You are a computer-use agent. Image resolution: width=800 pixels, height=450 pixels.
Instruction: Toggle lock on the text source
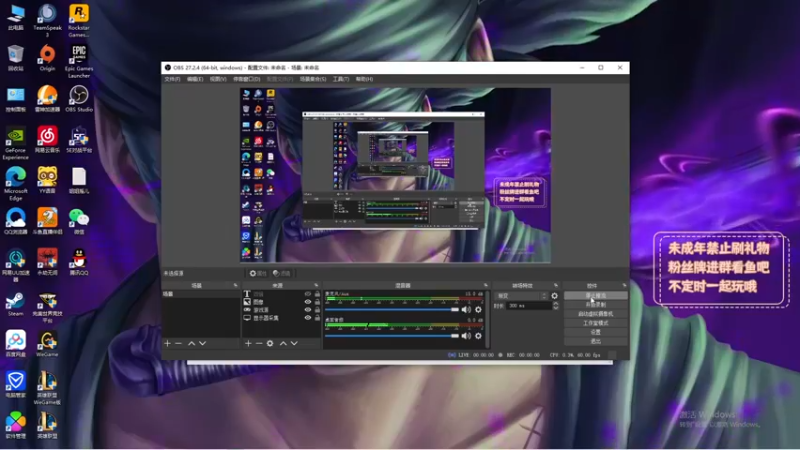coord(317,294)
